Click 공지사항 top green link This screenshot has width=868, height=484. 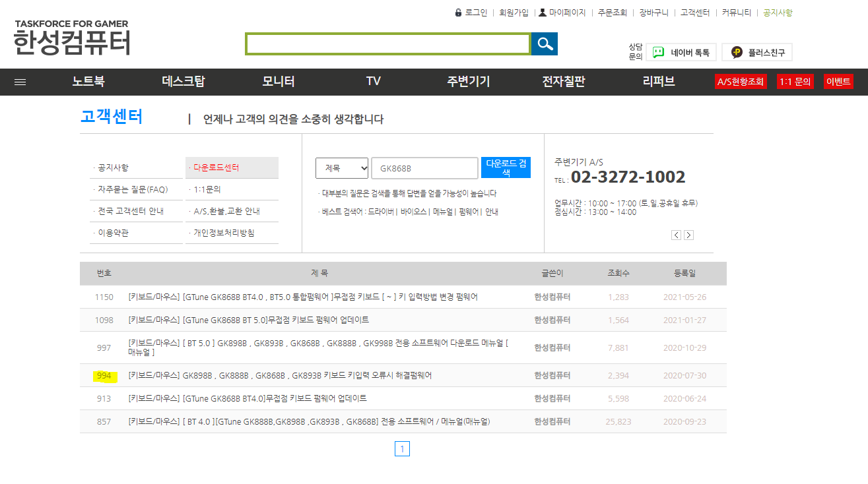[x=778, y=13]
